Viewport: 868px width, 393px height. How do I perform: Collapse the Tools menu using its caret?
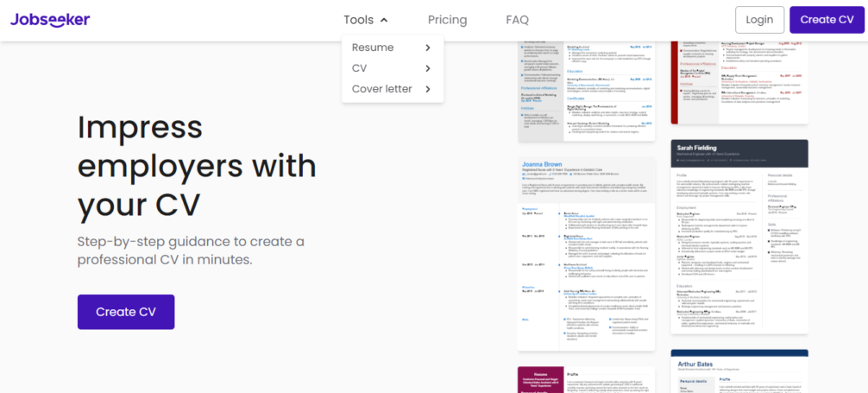[x=384, y=20]
